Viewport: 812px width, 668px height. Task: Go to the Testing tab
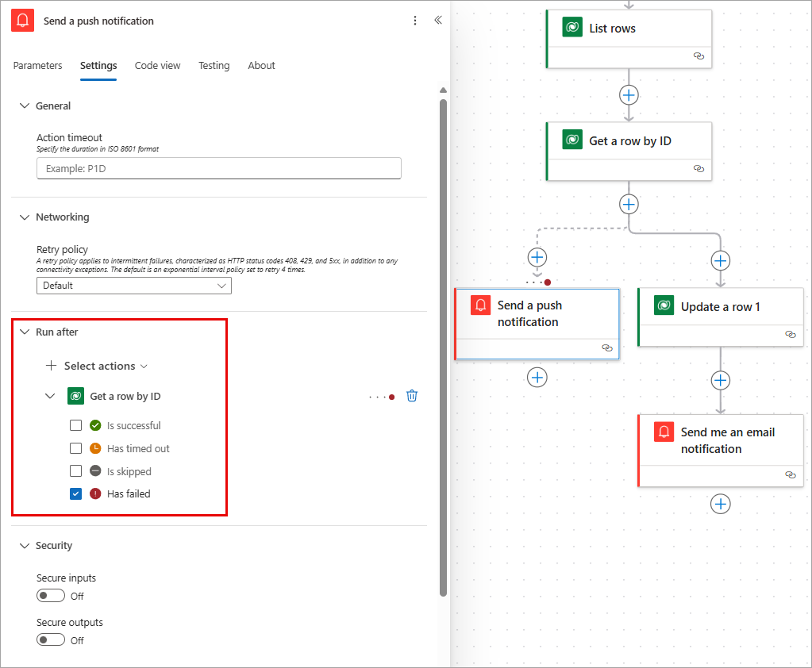click(x=214, y=66)
